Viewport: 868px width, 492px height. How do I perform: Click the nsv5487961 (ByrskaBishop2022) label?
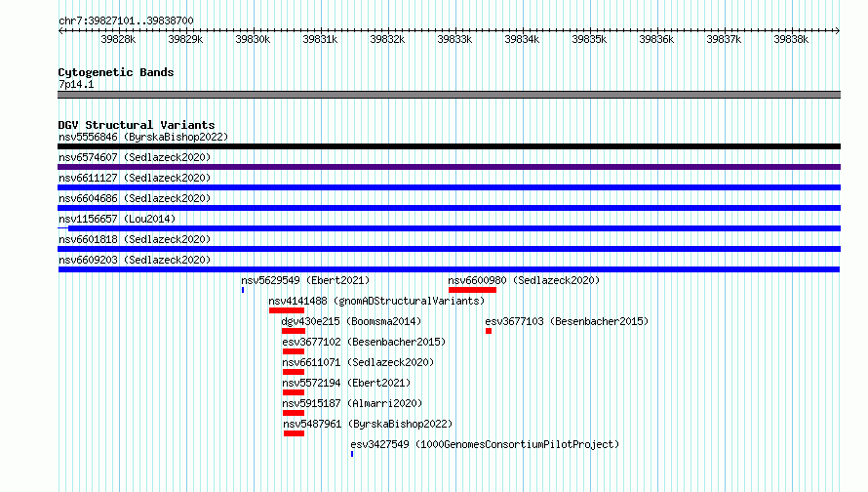click(x=368, y=424)
